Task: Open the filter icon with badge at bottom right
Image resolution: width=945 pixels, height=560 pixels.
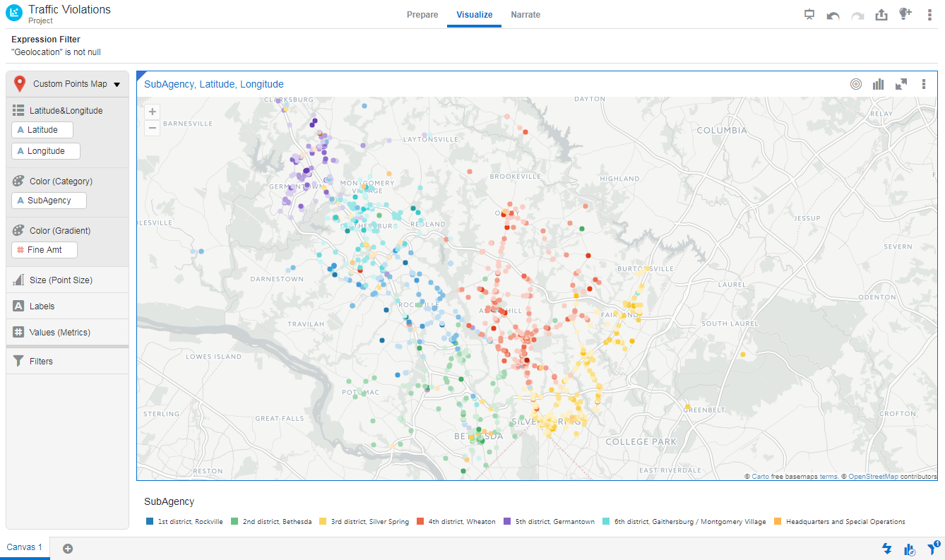Action: click(933, 547)
